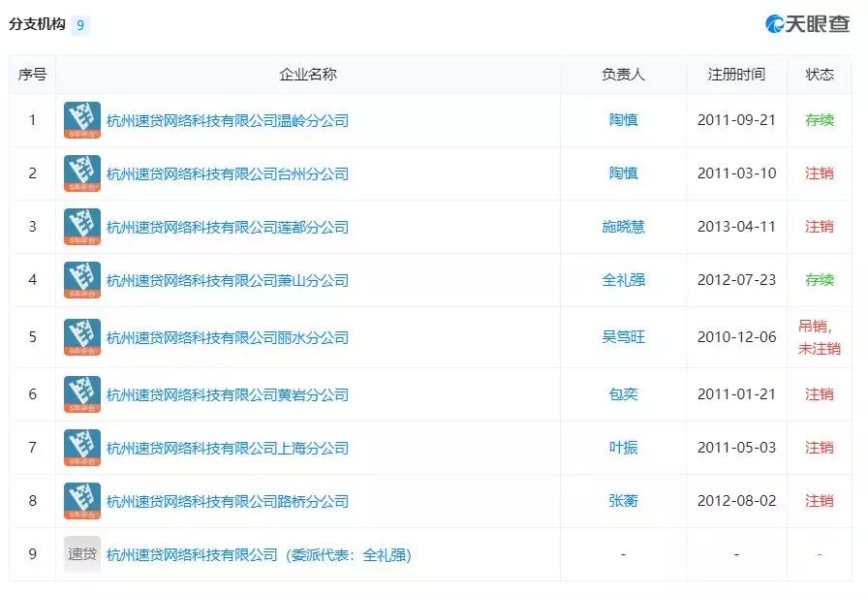868x595 pixels.
Task: Open 杭州速贷网络科技有限公司丽水分公司 link
Action: tap(228, 337)
